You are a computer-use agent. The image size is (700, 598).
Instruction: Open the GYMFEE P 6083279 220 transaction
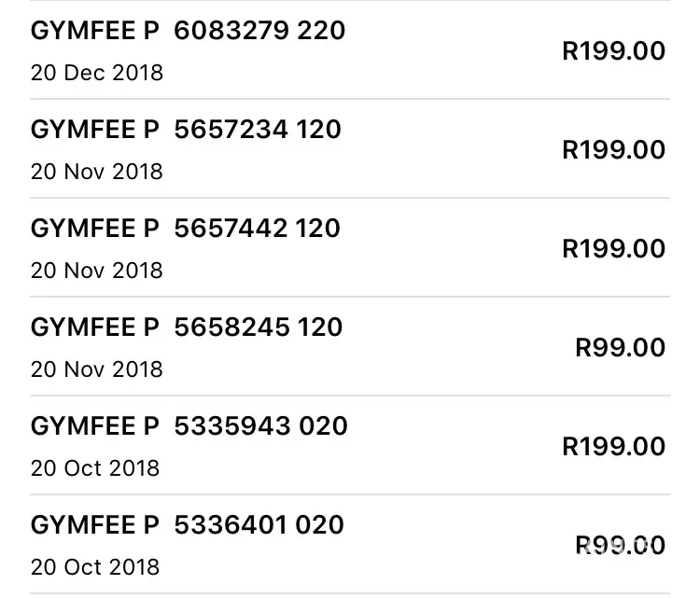188,31
